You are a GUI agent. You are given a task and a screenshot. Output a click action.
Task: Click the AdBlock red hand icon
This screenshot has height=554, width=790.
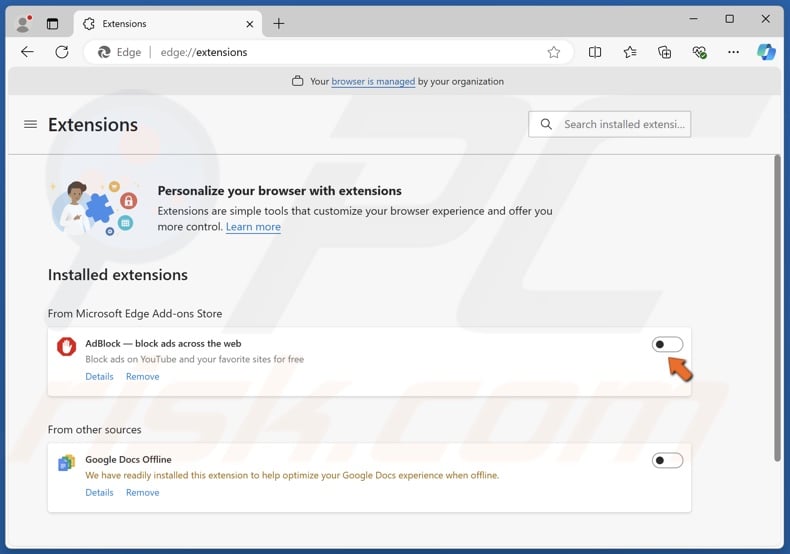click(x=67, y=347)
